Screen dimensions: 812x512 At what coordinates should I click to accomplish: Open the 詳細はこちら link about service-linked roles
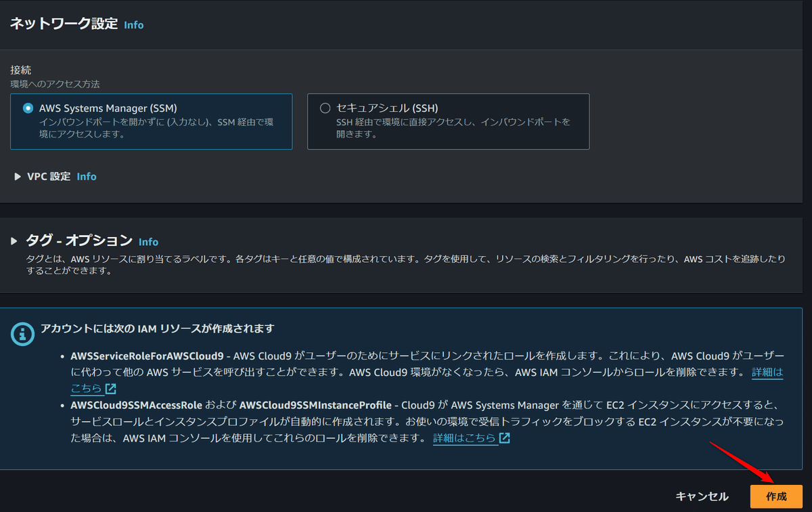(767, 372)
